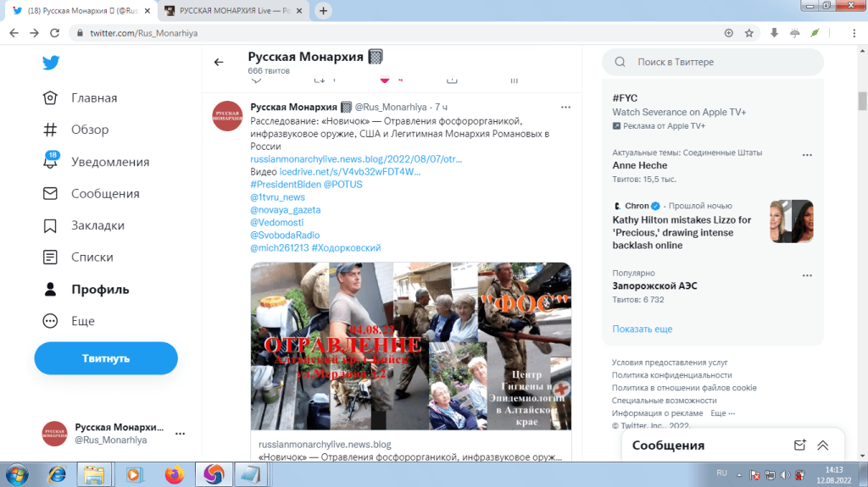Screen dimensions: 868x487
Task: Open Информация о рекламе link
Action: (x=657, y=413)
